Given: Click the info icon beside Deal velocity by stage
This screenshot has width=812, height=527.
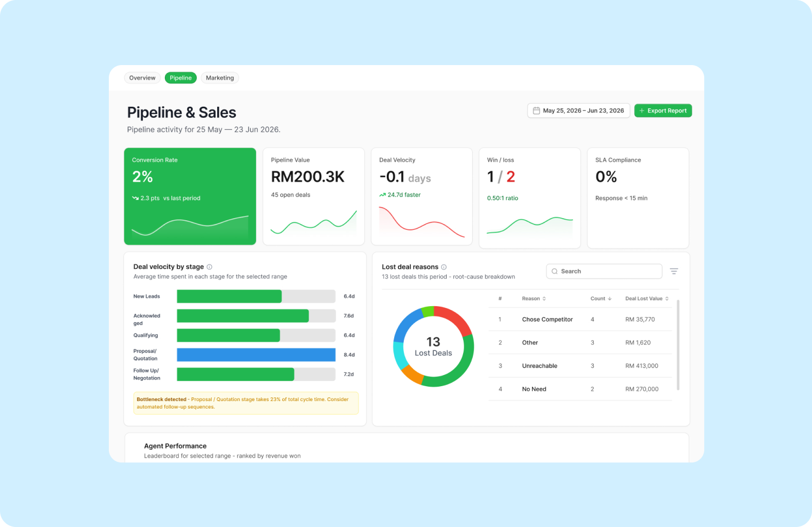Looking at the screenshot, I should 209,267.
